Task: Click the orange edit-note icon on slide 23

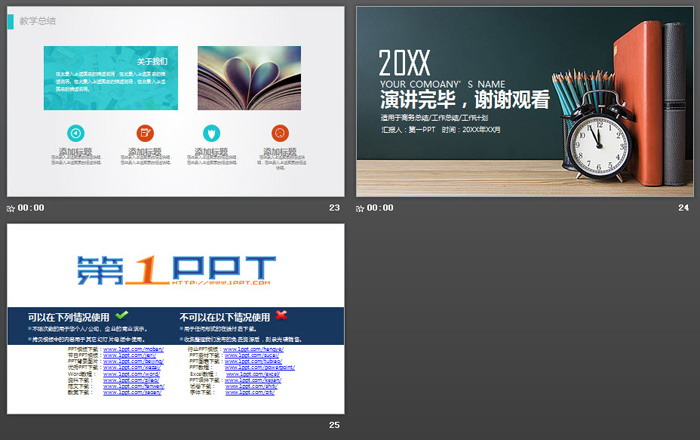Action: pos(145,133)
